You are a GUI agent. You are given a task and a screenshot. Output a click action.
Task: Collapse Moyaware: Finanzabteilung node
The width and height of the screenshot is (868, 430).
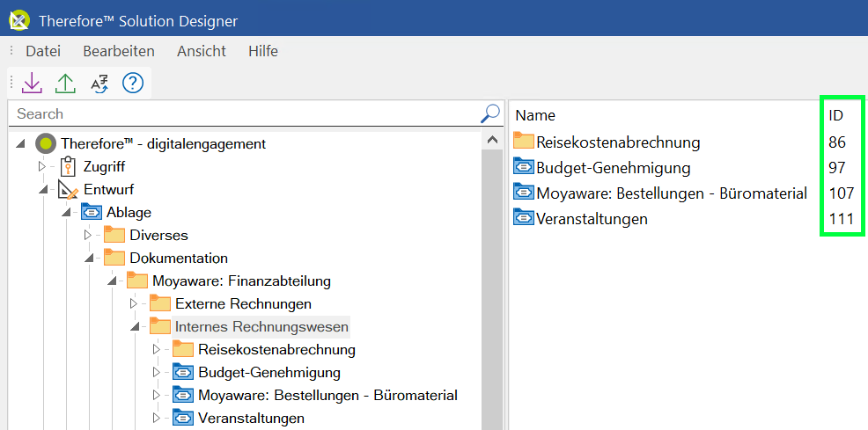tap(113, 281)
